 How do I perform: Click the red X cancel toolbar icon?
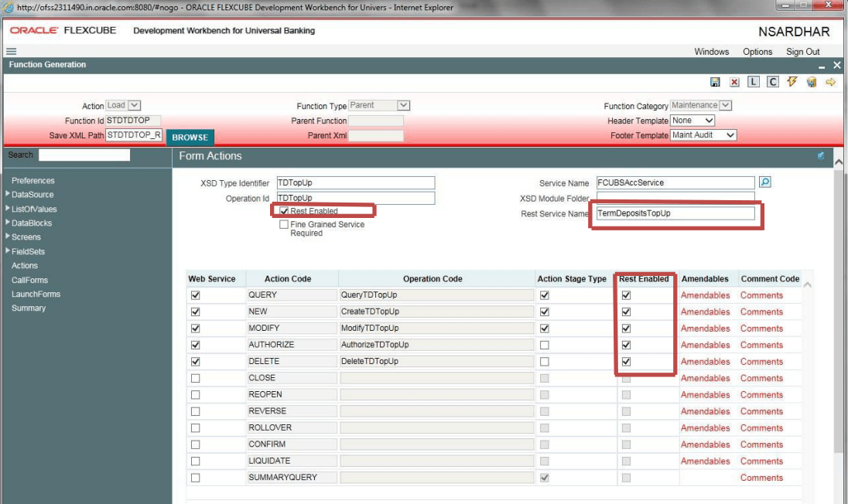(x=734, y=82)
